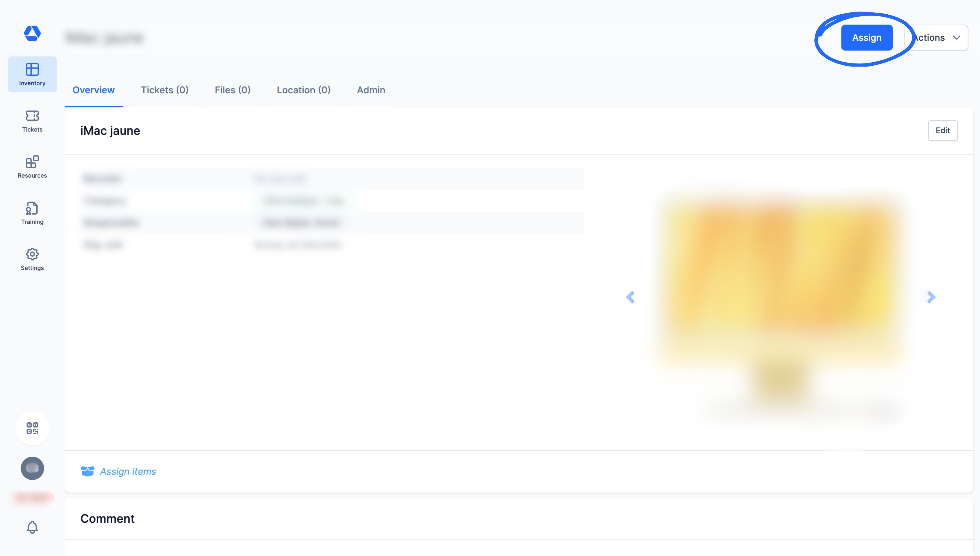Switch to the Tickets (0) tab
Viewport: 980px width, 556px height.
click(x=164, y=90)
